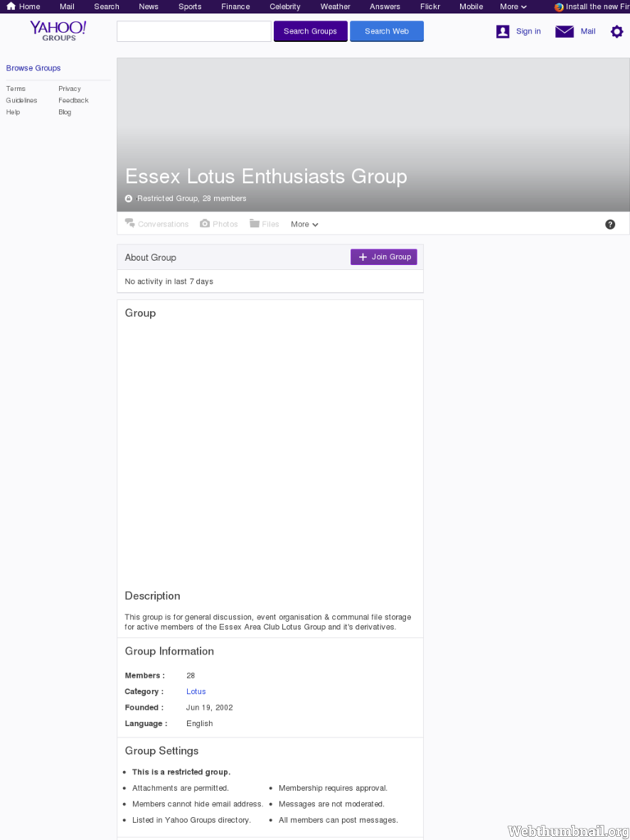
Task: Click the help question mark icon
Action: pyautogui.click(x=610, y=225)
